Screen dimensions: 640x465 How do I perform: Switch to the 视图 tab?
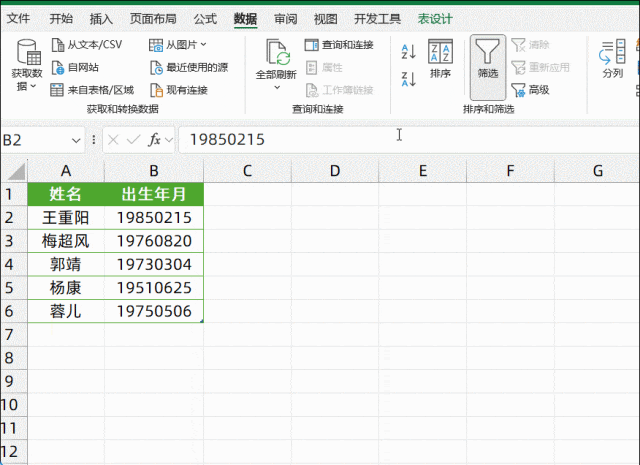pyautogui.click(x=325, y=18)
